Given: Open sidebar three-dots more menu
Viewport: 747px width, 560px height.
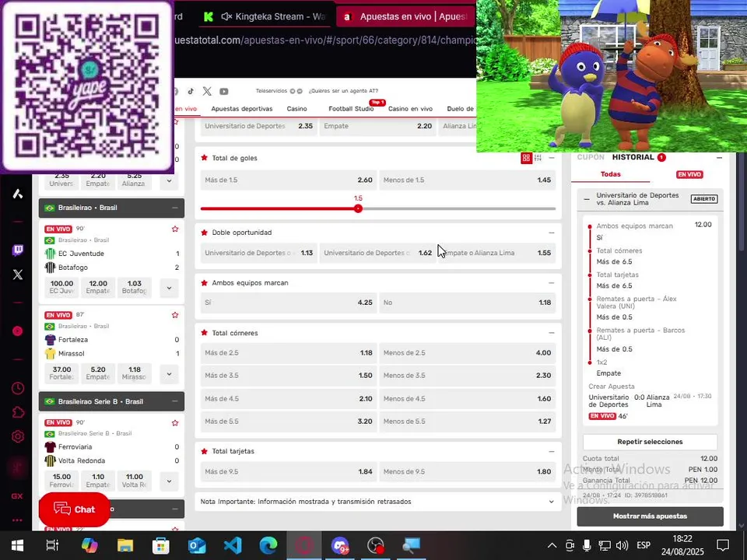Looking at the screenshot, I should (x=17, y=520).
